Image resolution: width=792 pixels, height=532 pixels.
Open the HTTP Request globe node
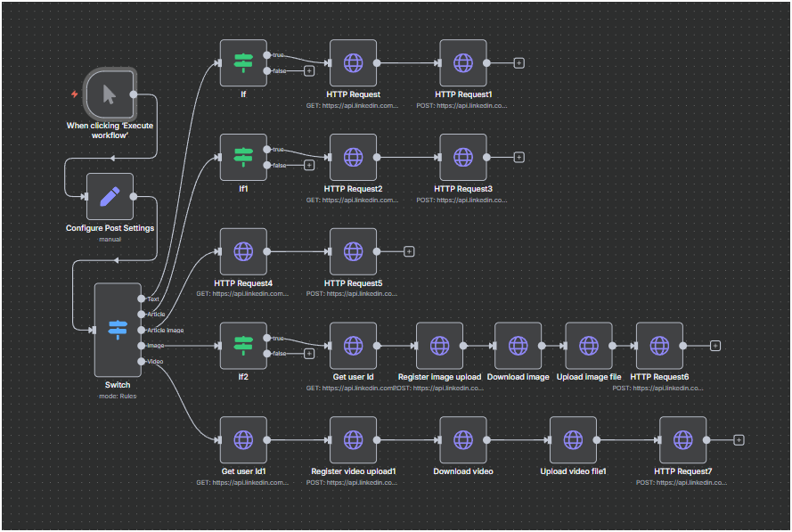point(353,63)
